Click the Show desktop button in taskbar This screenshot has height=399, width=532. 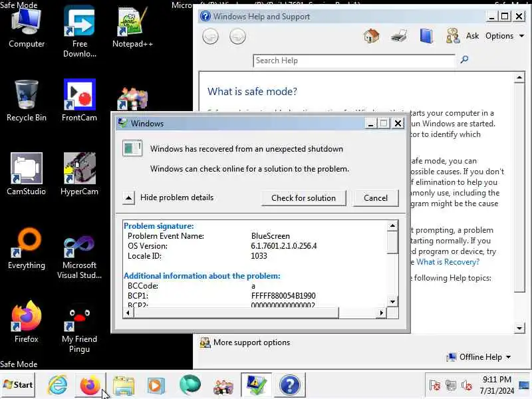point(525,385)
